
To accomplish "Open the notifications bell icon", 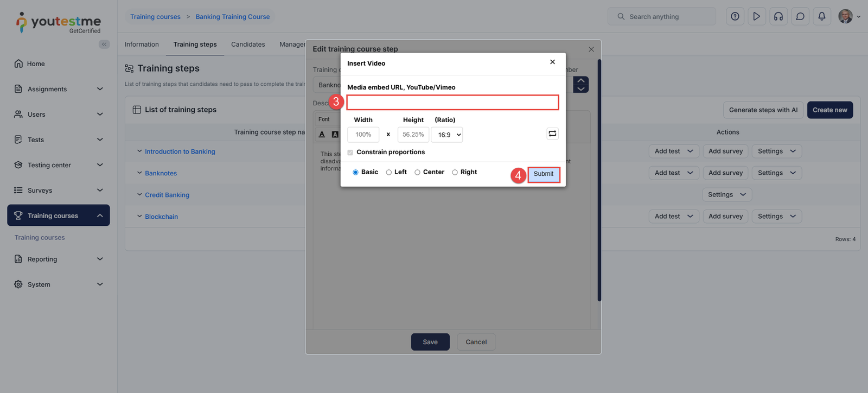I will click(821, 16).
